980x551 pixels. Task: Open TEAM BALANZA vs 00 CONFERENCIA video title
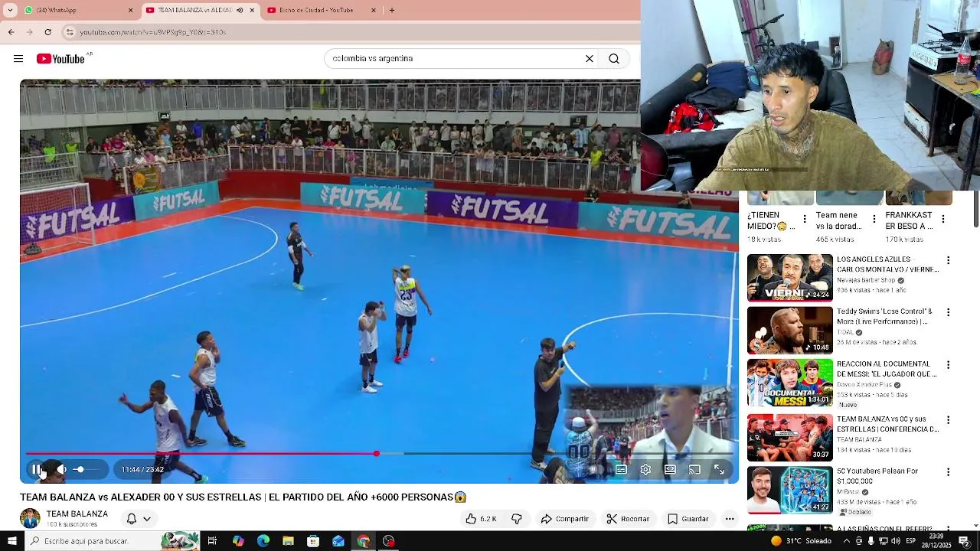887,424
